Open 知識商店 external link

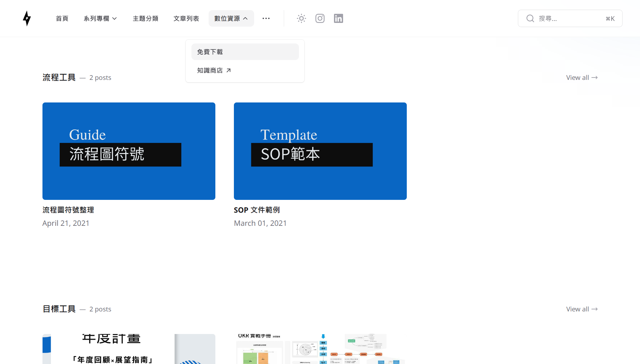click(214, 70)
